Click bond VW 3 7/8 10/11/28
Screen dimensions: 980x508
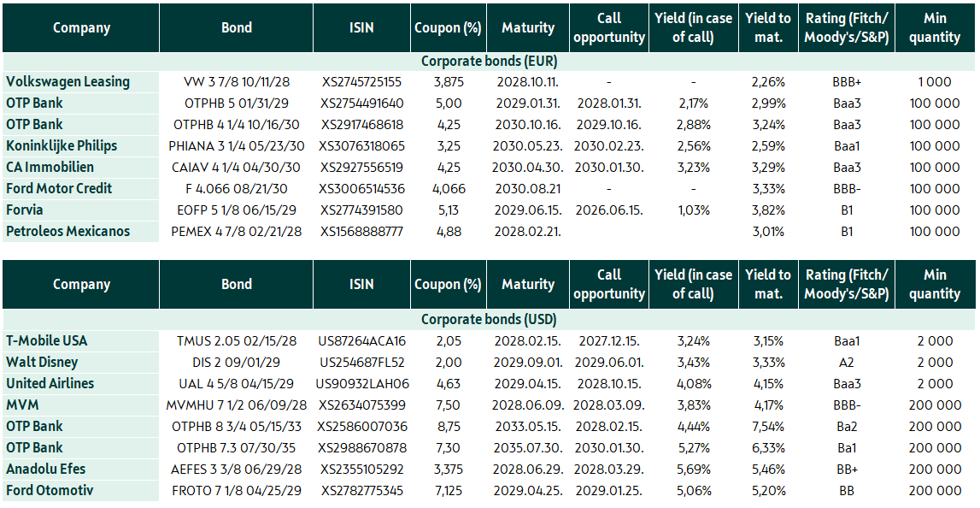(x=237, y=82)
